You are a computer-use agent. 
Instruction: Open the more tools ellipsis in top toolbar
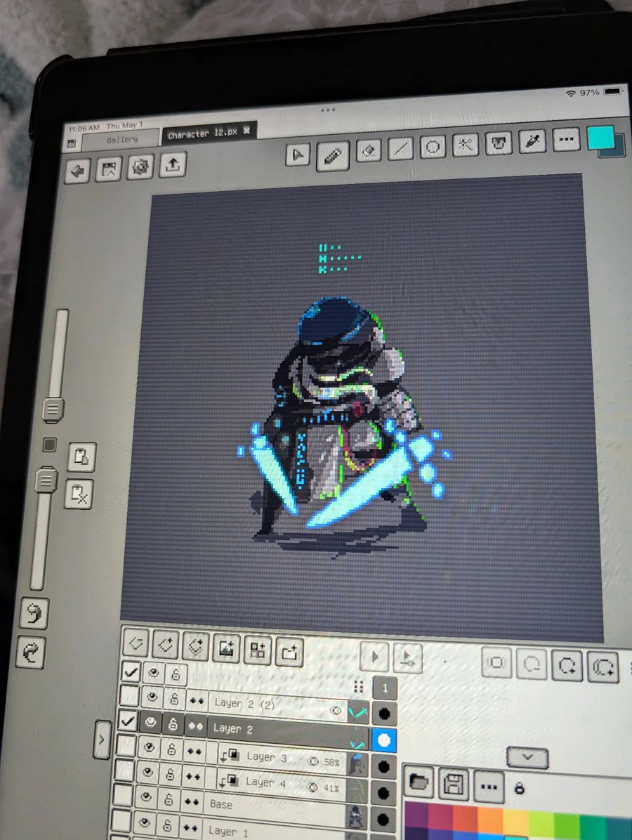tap(565, 139)
